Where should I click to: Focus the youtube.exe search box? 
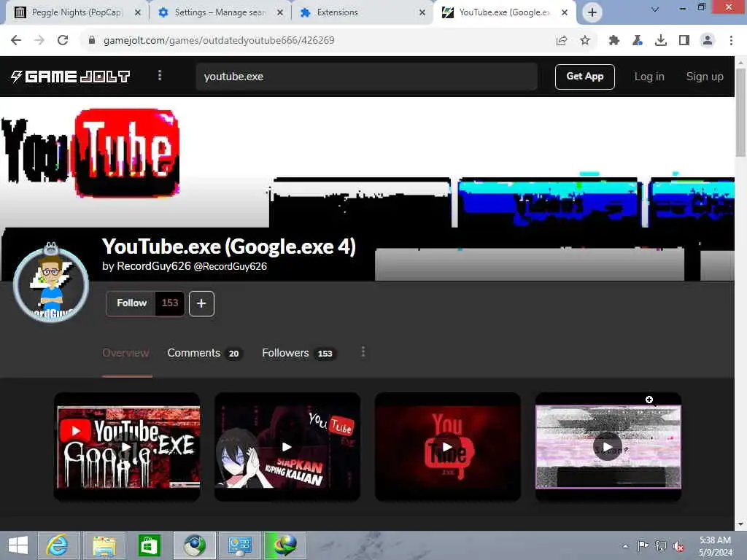click(366, 77)
